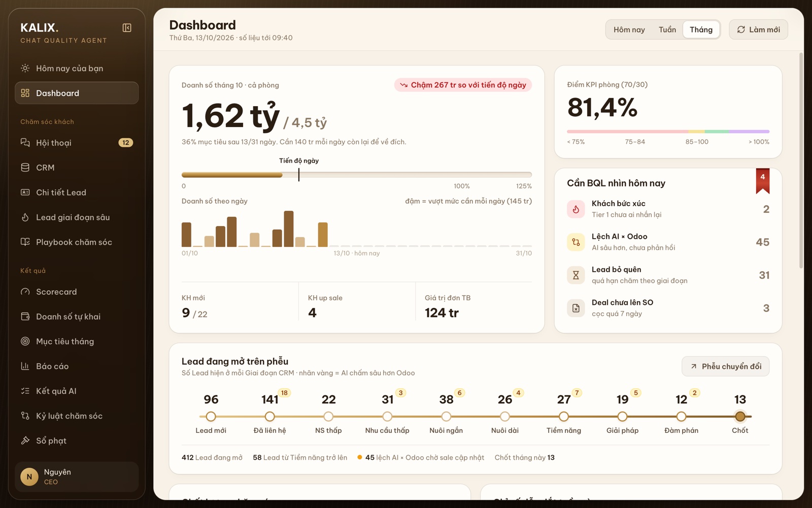
Task: Click the Làm mới button label
Action: [764, 29]
